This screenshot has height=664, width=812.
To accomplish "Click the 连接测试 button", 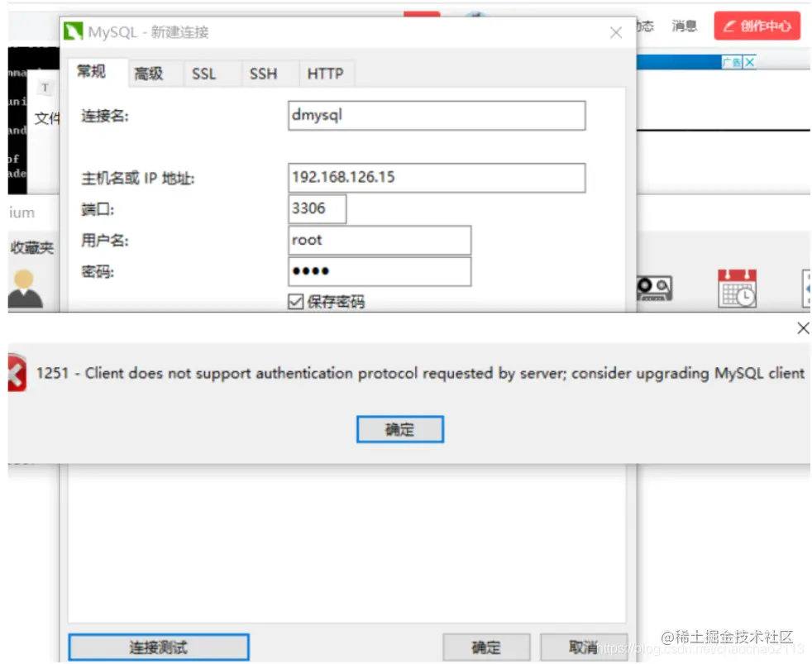I will [159, 647].
